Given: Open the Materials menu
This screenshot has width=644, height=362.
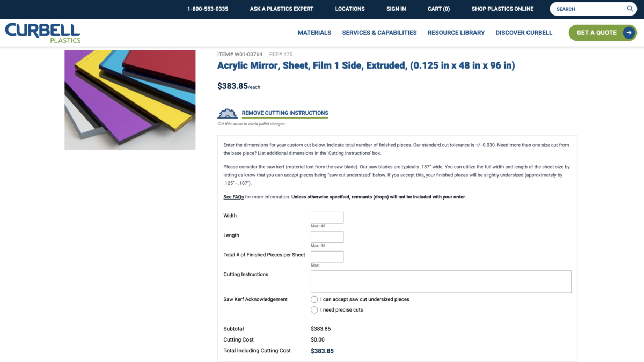Looking at the screenshot, I should [x=314, y=33].
